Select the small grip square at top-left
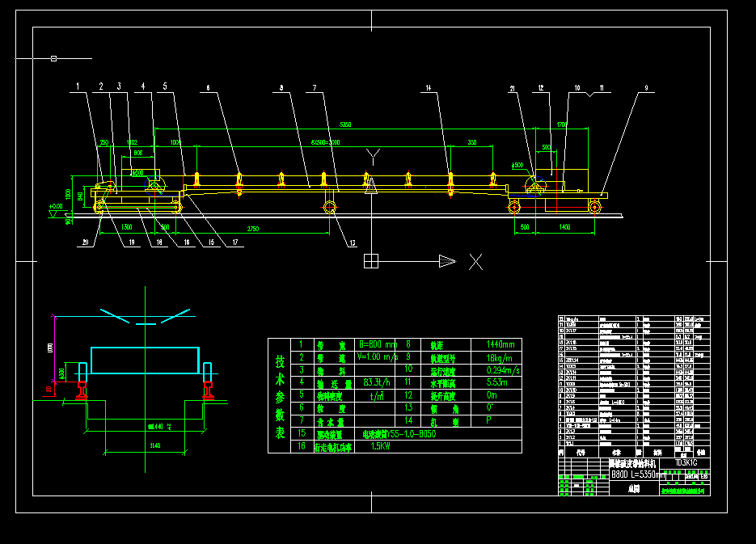 coord(53,58)
